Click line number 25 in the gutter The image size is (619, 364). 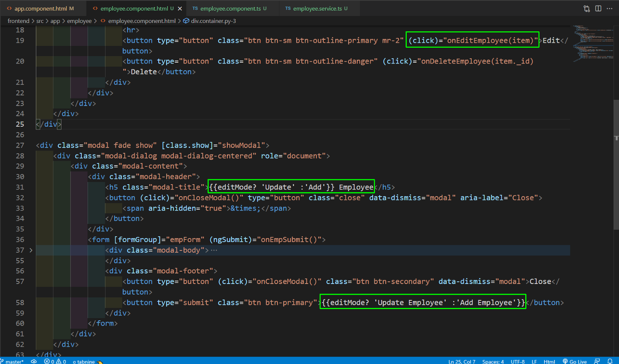20,124
